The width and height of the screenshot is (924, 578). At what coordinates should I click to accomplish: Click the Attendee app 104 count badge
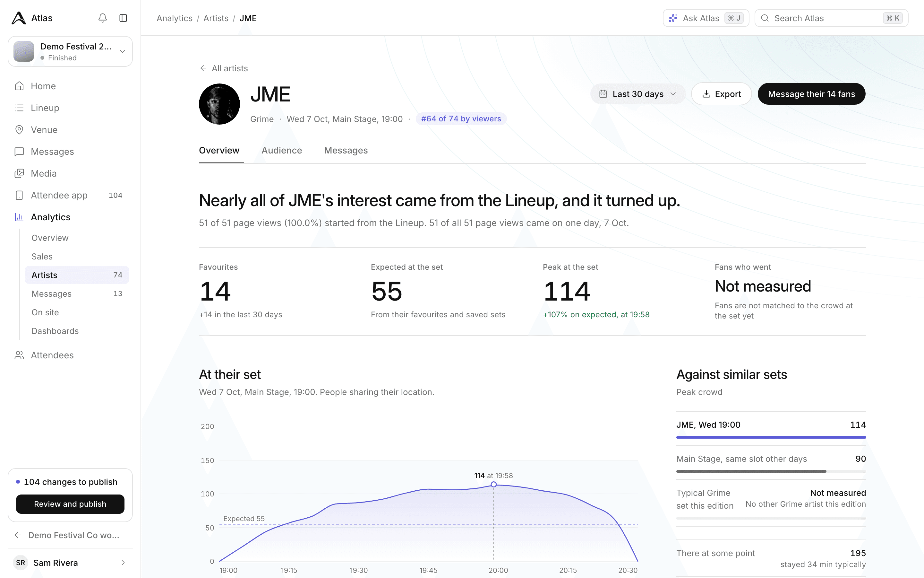pyautogui.click(x=115, y=195)
